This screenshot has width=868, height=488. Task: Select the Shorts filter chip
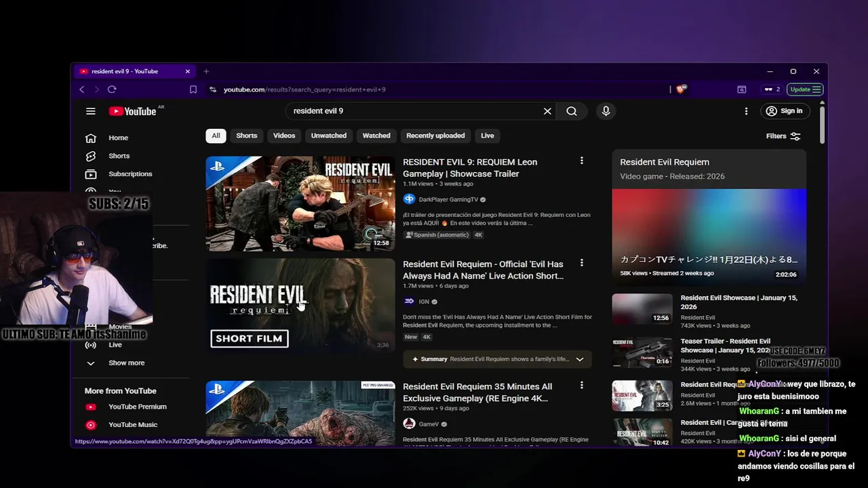pos(247,136)
